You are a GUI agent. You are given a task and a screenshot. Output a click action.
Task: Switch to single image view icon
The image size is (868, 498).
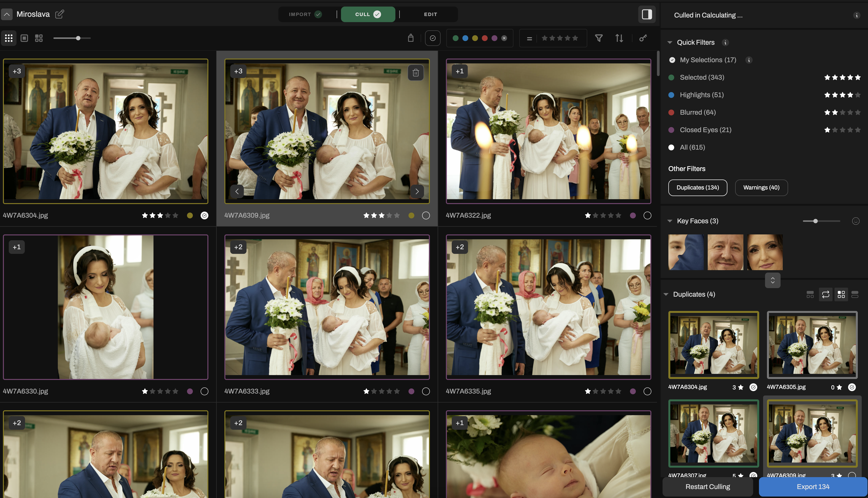click(24, 38)
